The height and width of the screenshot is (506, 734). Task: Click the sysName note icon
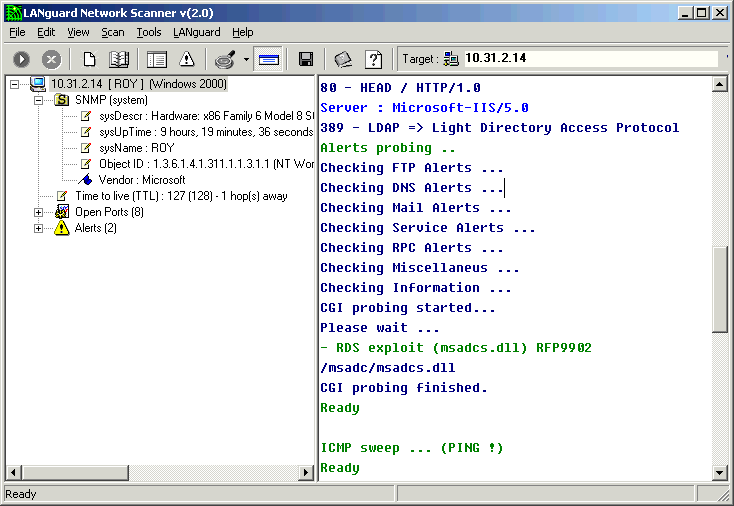(86, 148)
